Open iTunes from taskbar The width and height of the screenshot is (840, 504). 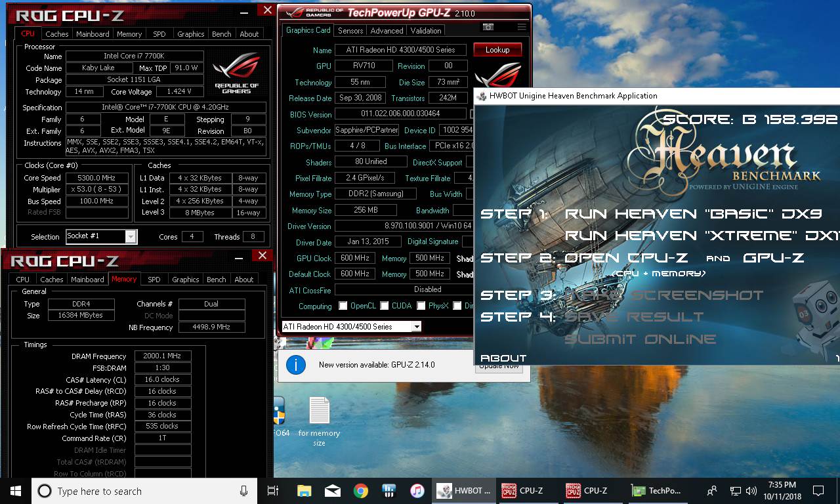(417, 491)
